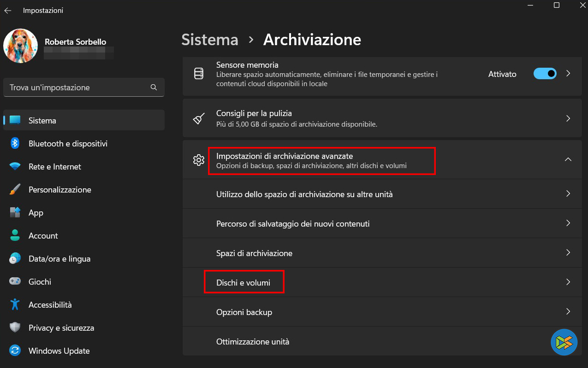Open Opzioni backup settings
The width and height of the screenshot is (588, 368).
244,312
